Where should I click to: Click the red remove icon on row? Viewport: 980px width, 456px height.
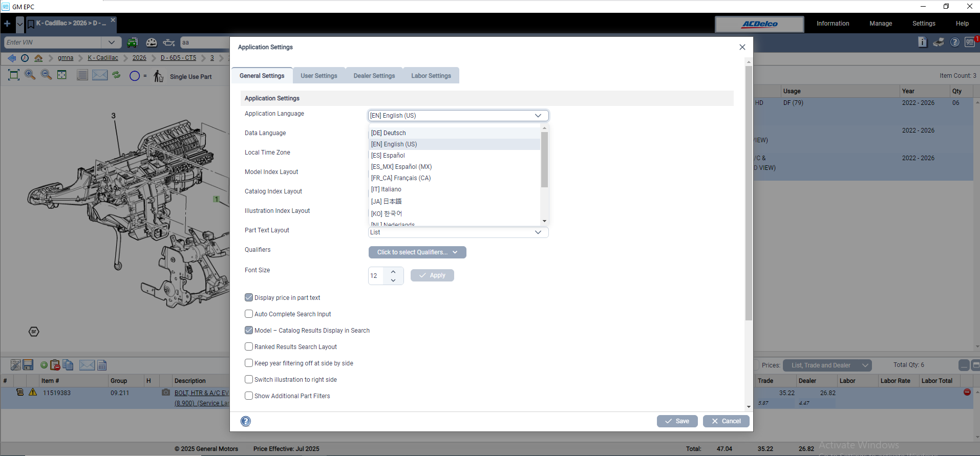pyautogui.click(x=967, y=392)
